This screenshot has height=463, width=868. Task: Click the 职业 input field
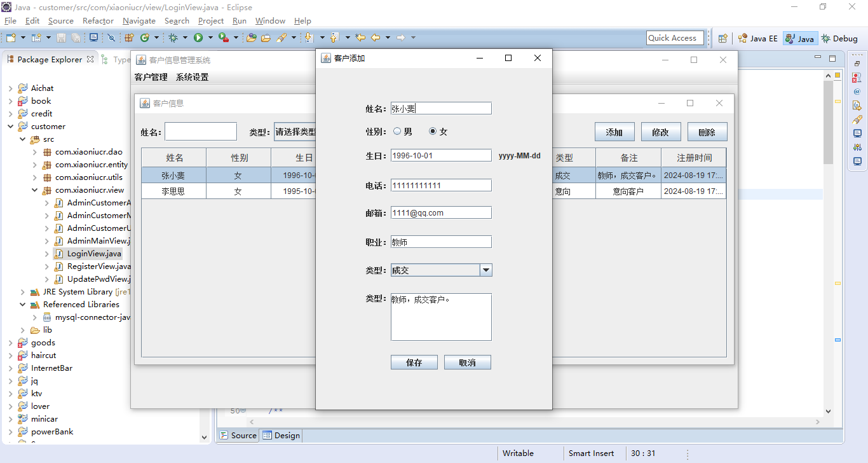[x=441, y=242]
